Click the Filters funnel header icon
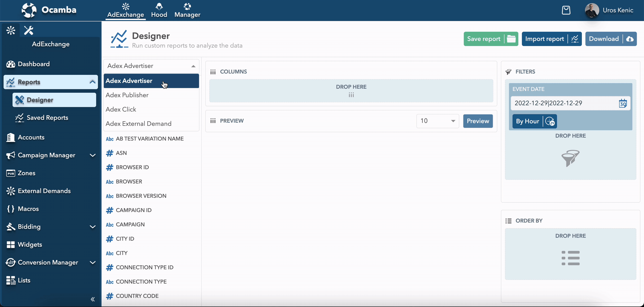The width and height of the screenshot is (644, 307). click(x=508, y=72)
